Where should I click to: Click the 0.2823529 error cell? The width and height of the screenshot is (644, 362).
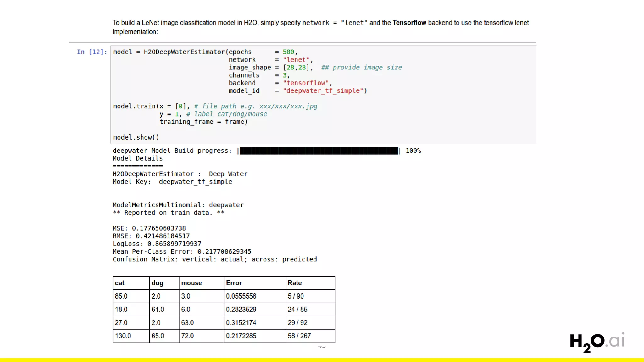[241, 309]
